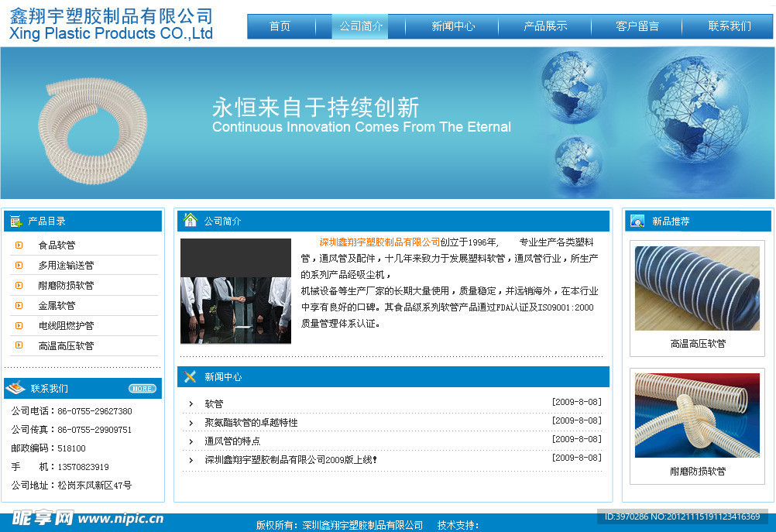Screen dimensions: 776x532
Task: Click the tools icon beside 新闻中心
Action: (190, 377)
